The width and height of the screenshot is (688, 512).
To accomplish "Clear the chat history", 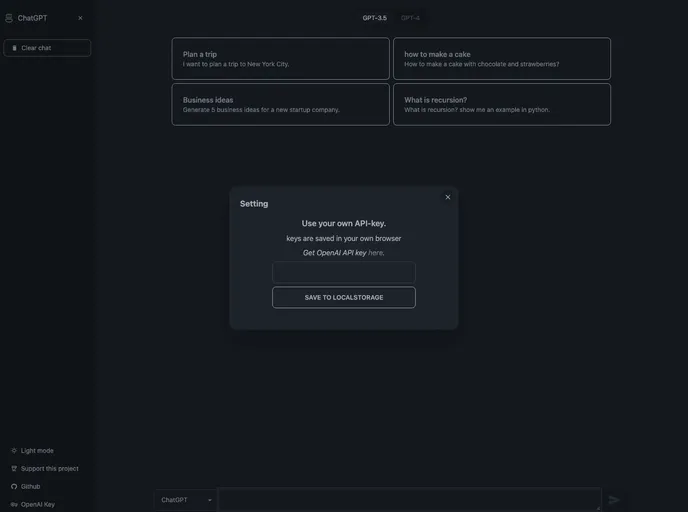I will pyautogui.click(x=47, y=48).
